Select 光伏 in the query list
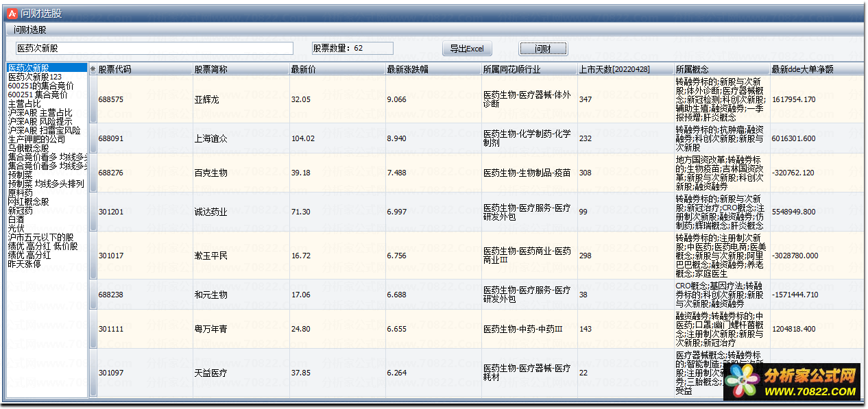This screenshot has height=409, width=868. pyautogui.click(x=16, y=228)
